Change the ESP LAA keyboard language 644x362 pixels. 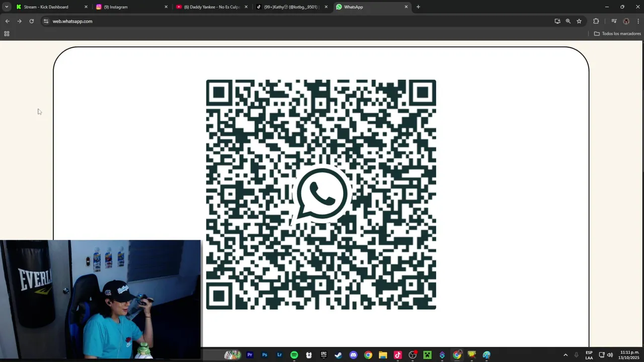click(x=589, y=355)
